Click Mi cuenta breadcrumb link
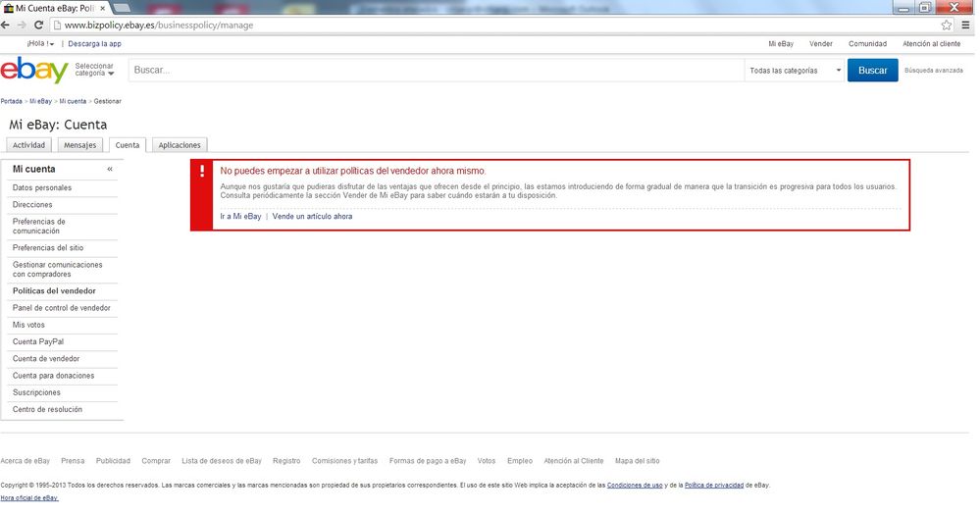The width and height of the screenshot is (980, 516). (73, 101)
